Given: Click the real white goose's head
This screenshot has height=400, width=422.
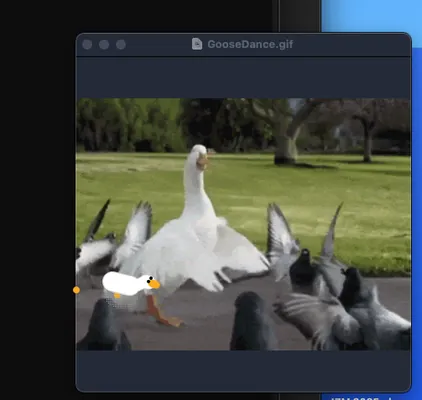Looking at the screenshot, I should 200,156.
